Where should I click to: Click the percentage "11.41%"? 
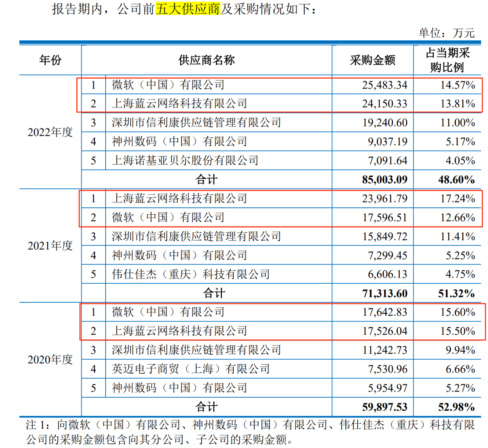tap(457, 236)
